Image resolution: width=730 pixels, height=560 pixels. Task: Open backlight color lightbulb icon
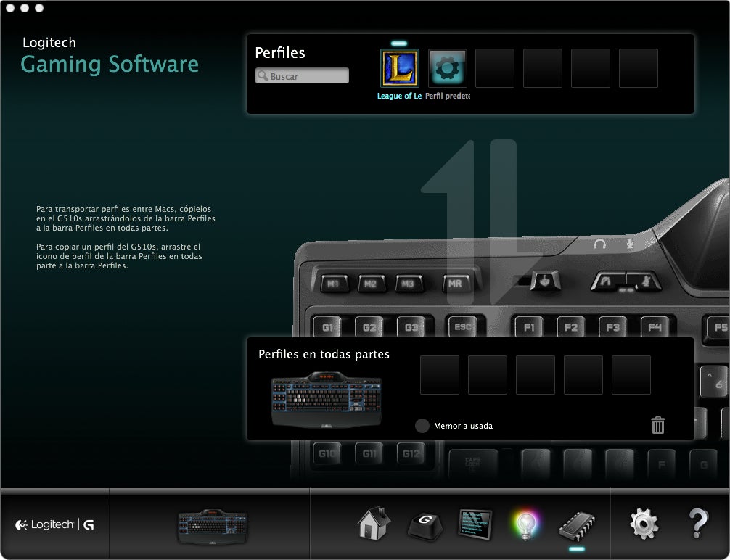525,525
